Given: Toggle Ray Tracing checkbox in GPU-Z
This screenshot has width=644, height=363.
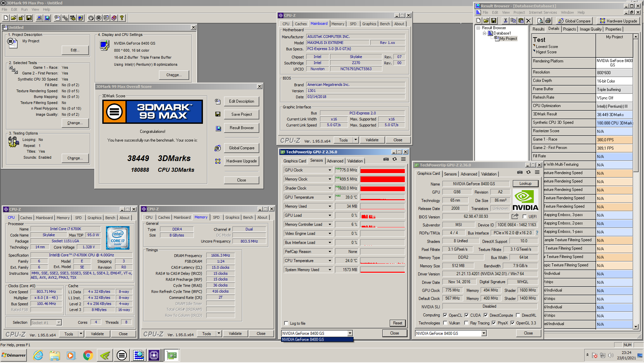Looking at the screenshot, I should (x=466, y=323).
